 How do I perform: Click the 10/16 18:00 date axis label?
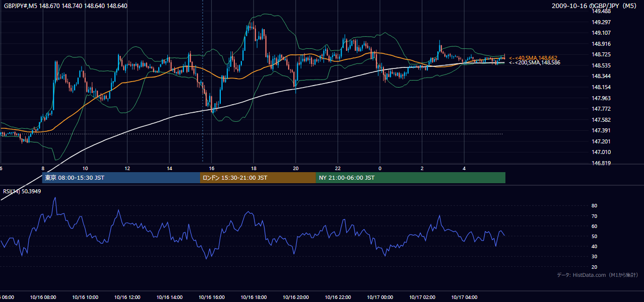click(x=253, y=297)
